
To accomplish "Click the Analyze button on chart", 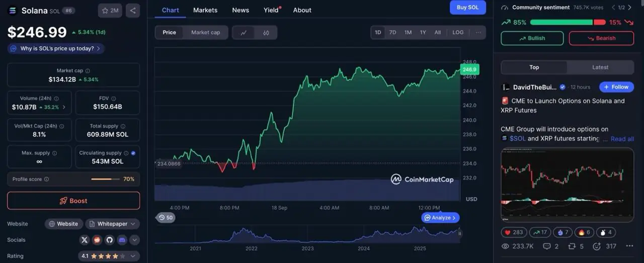I will [440, 218].
